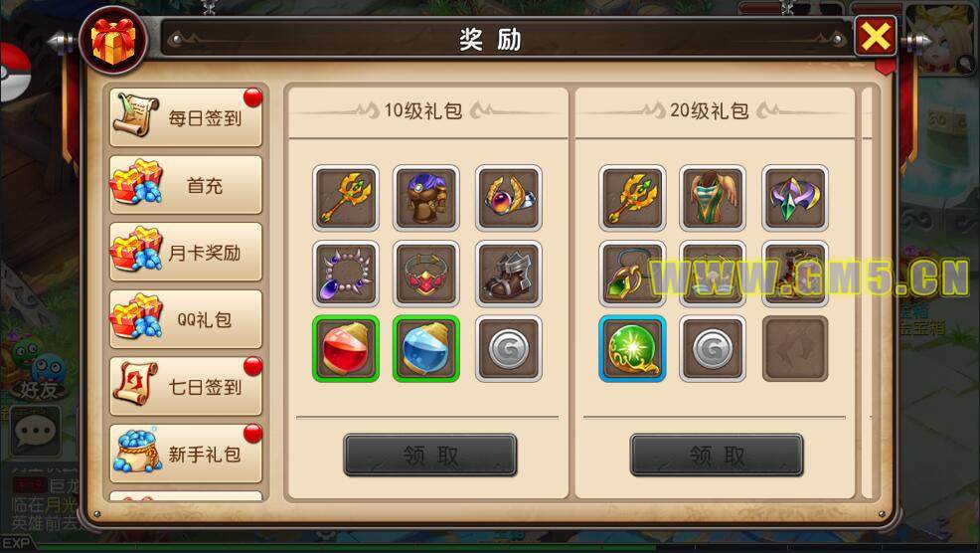Open the 每日签到 tab

coord(186,117)
